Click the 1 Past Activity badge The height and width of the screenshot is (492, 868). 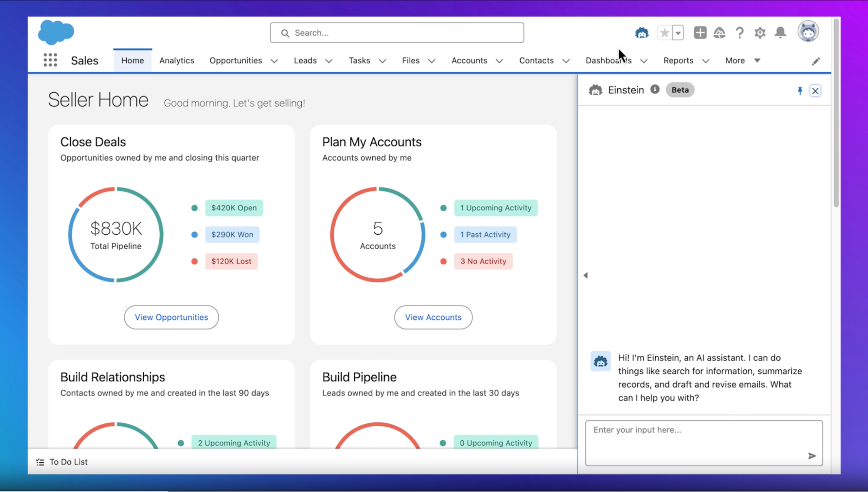coord(485,235)
